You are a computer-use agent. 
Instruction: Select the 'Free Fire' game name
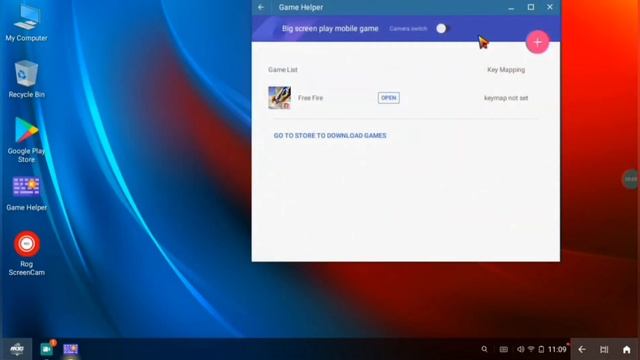tap(310, 98)
